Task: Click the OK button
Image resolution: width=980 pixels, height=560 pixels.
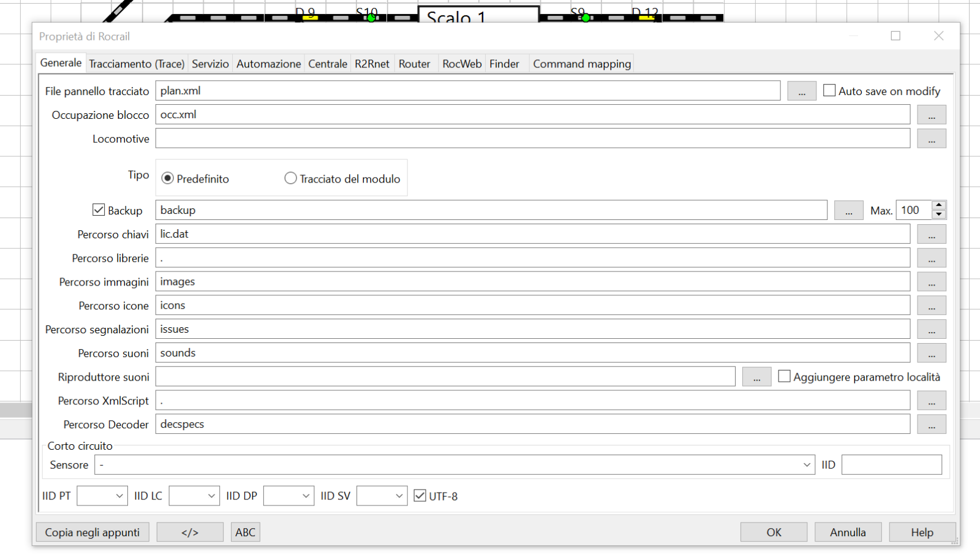Action: tap(774, 532)
